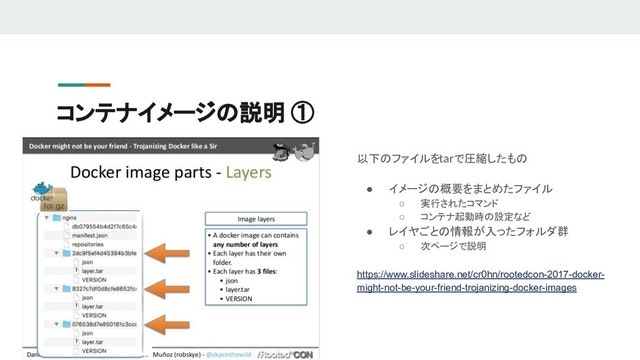Select layer.tar under folder 2dc9f5ef4d45394b3bfe
Screen dimensions: 640x360
[x=92, y=271]
